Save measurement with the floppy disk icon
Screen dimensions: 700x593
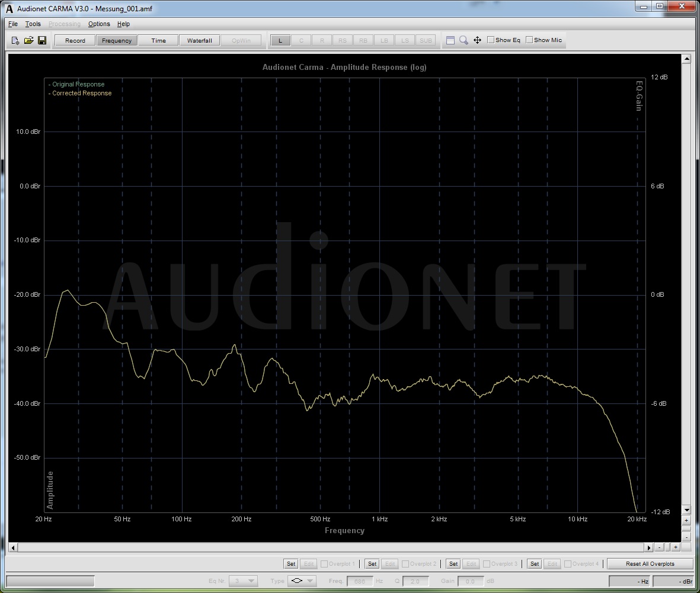pos(42,40)
